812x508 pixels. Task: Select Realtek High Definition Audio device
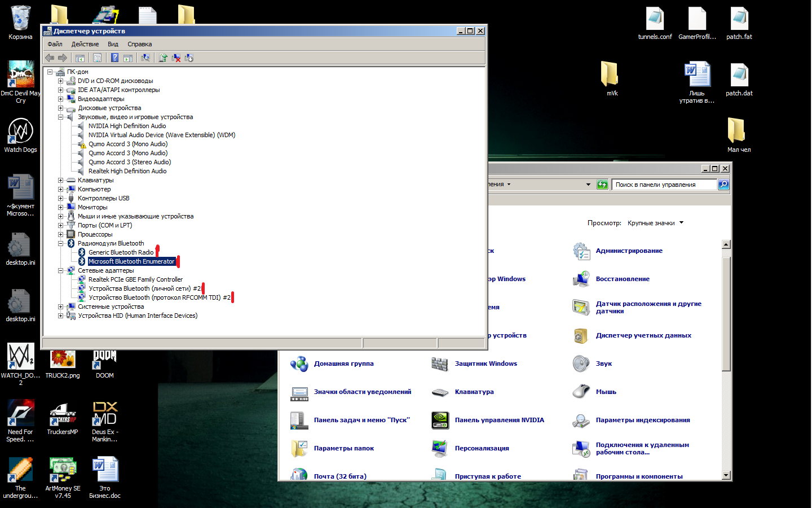[127, 171]
